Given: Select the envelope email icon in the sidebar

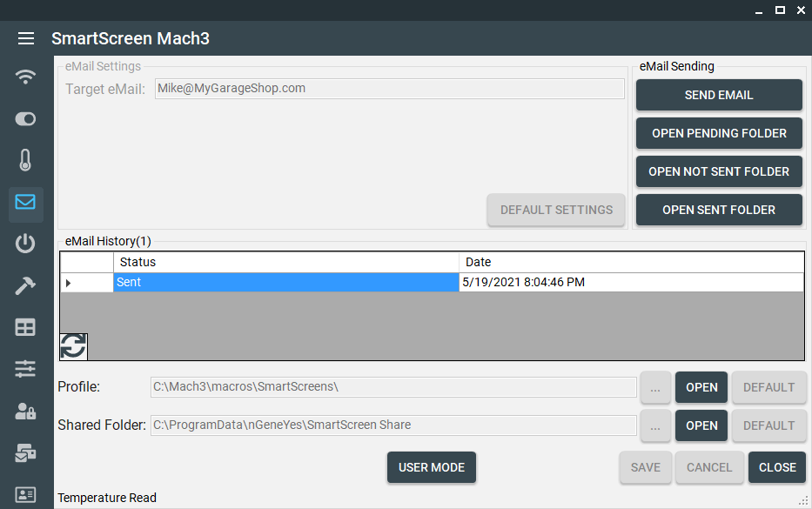Looking at the screenshot, I should (x=26, y=203).
